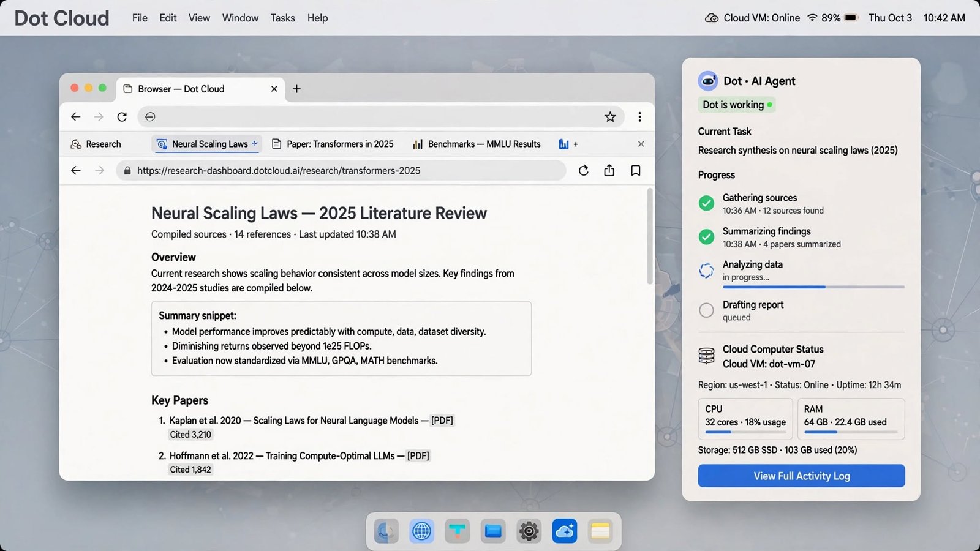
Task: Open browser three-dot menu
Action: (639, 116)
